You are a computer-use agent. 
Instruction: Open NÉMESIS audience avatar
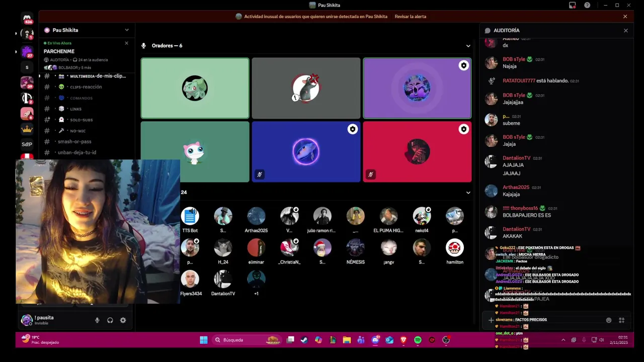pyautogui.click(x=355, y=248)
